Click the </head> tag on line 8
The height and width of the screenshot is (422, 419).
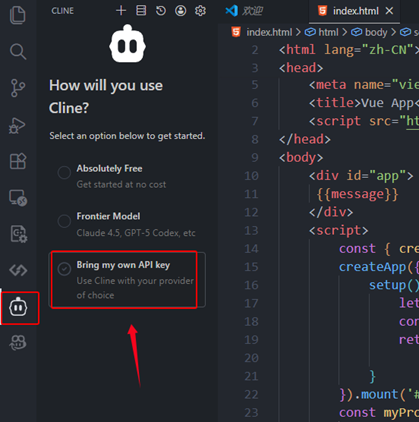305,139
